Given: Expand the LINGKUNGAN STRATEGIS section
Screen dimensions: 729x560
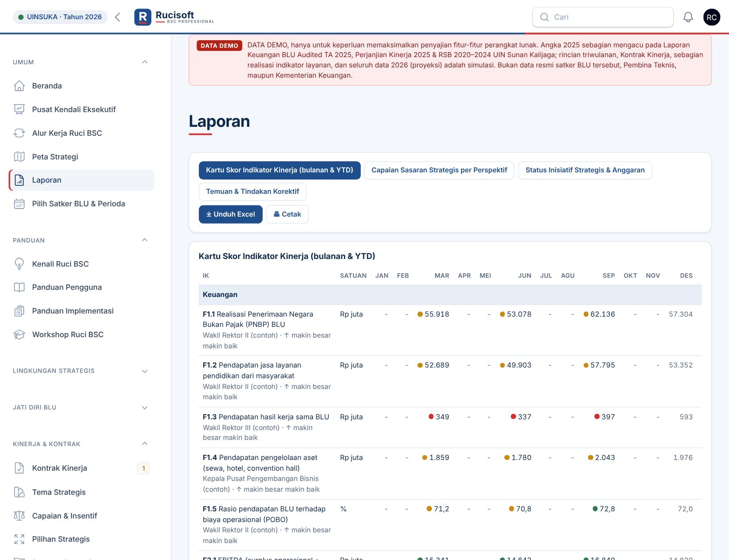Looking at the screenshot, I should pyautogui.click(x=145, y=371).
